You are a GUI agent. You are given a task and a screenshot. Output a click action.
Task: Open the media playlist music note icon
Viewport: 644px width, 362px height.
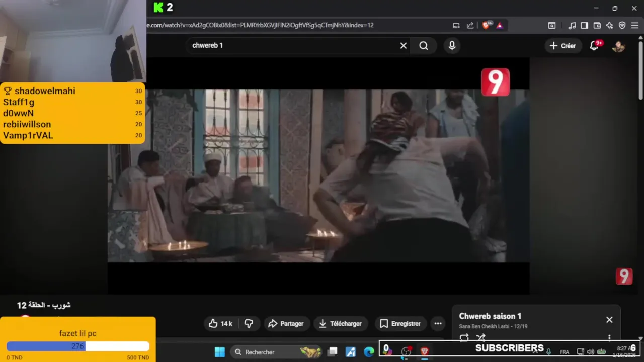(x=572, y=25)
